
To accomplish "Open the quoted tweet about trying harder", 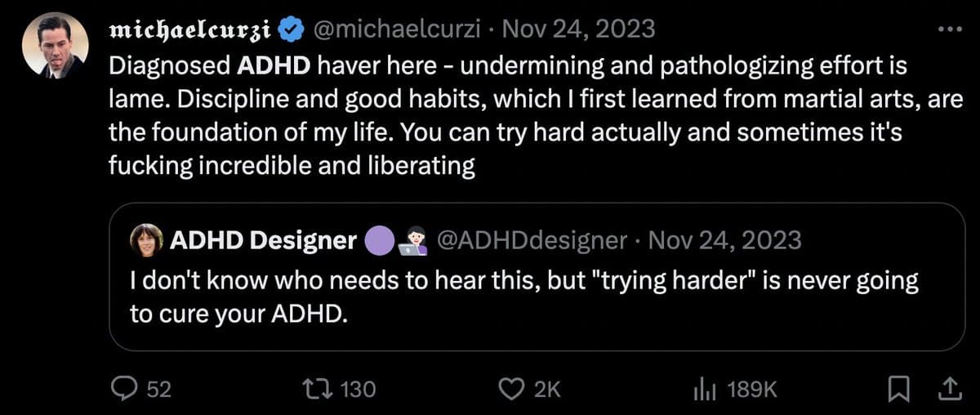I will [x=523, y=298].
